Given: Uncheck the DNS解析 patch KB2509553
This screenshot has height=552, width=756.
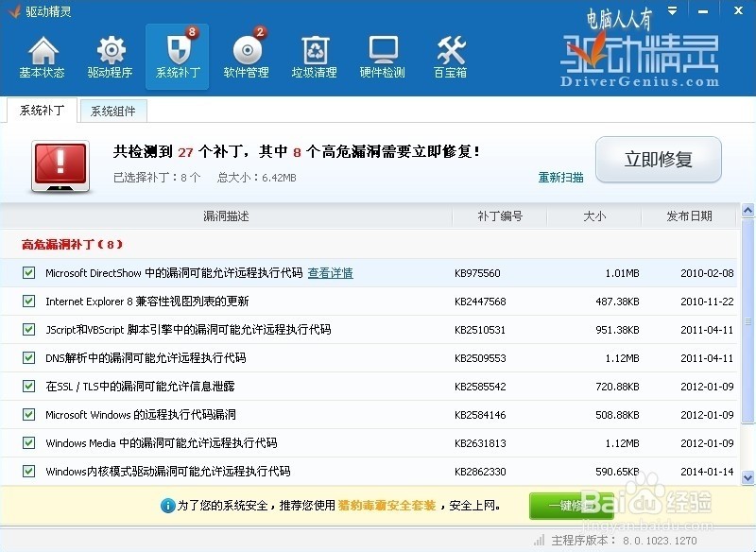Looking at the screenshot, I should pos(29,357).
